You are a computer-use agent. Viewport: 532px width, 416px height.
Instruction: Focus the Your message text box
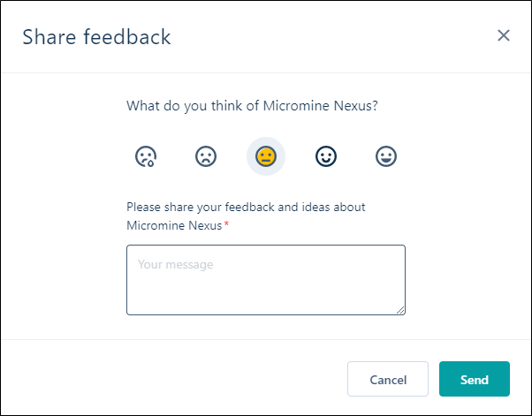266,280
